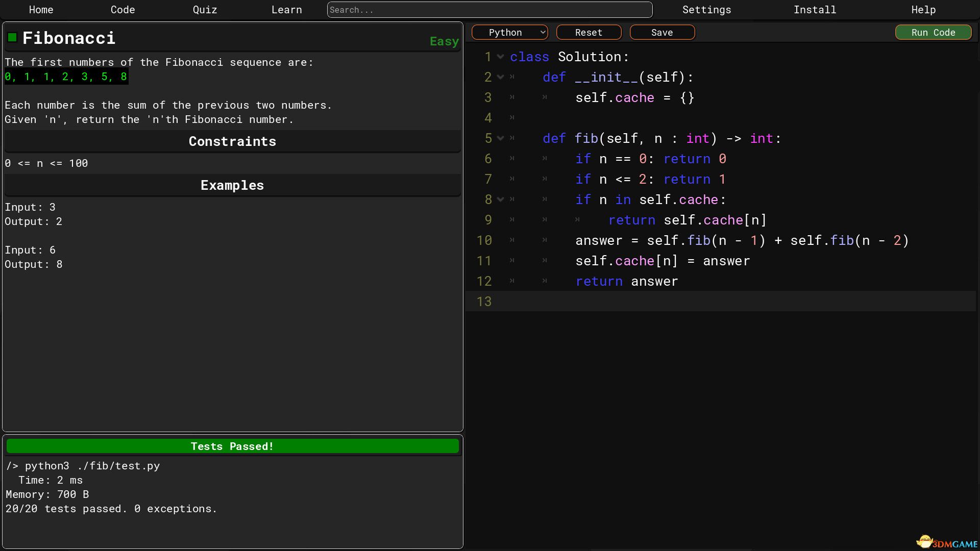The height and width of the screenshot is (551, 980).
Task: Go to the Home menu
Action: pyautogui.click(x=41, y=10)
